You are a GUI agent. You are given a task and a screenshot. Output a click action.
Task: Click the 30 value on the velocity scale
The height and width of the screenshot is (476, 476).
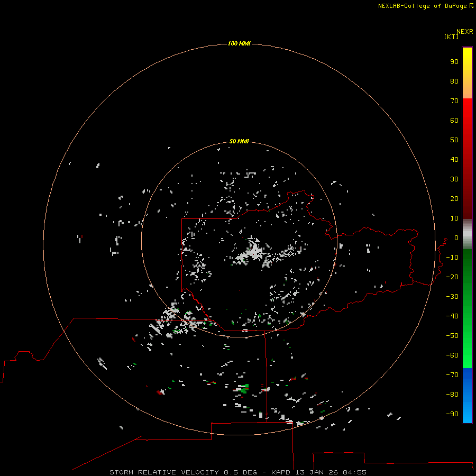[x=454, y=179]
